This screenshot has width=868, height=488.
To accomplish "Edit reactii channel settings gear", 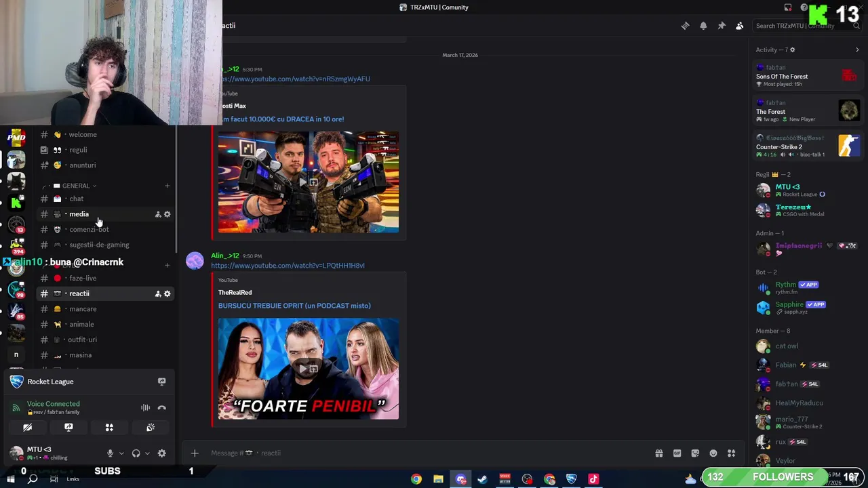I will (x=167, y=293).
